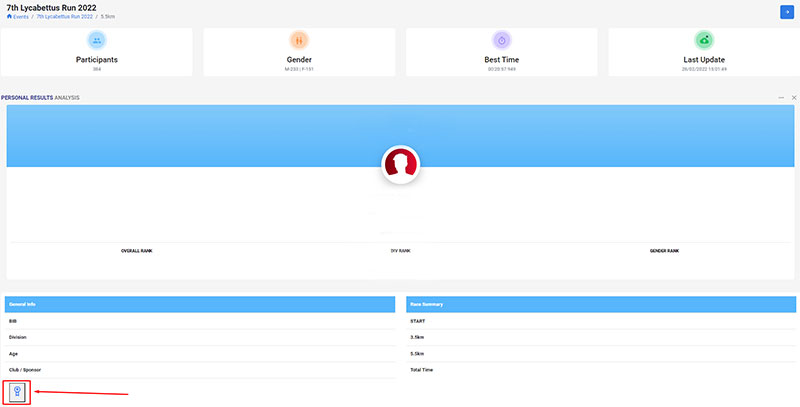Click the runner avatar profile picture
This screenshot has width=800, height=407.
point(400,164)
